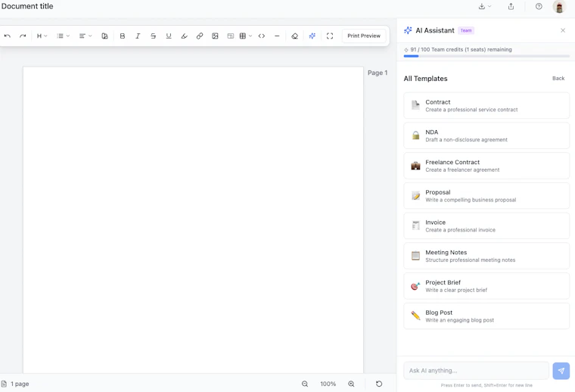Apply underline formatting
This screenshot has height=392, width=575.
click(x=169, y=36)
